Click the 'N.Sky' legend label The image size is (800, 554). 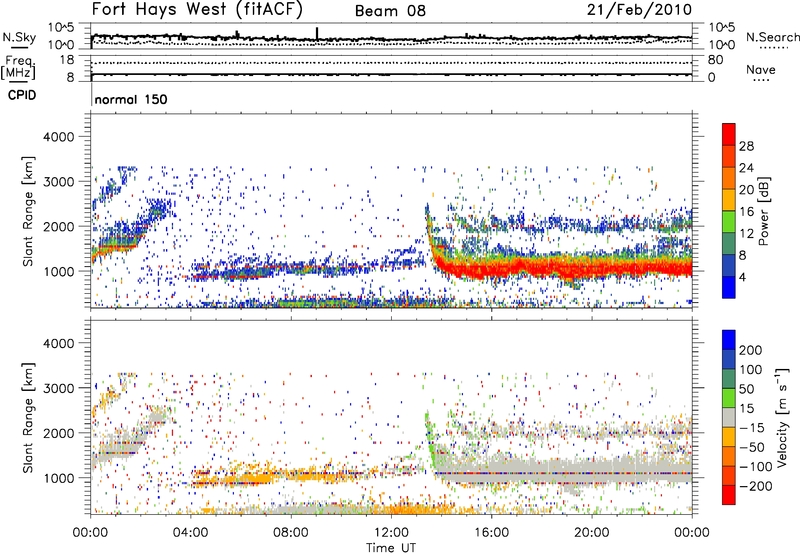pos(19,37)
